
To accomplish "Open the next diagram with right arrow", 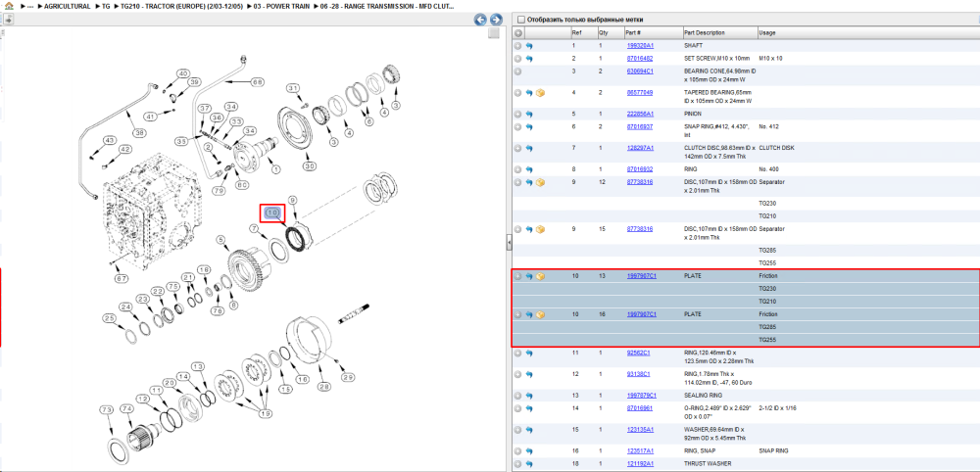I will click(x=496, y=20).
